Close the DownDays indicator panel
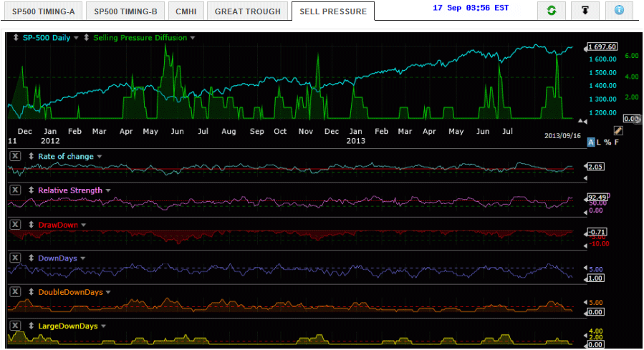Screen dimensions: 644x350 coord(15,258)
